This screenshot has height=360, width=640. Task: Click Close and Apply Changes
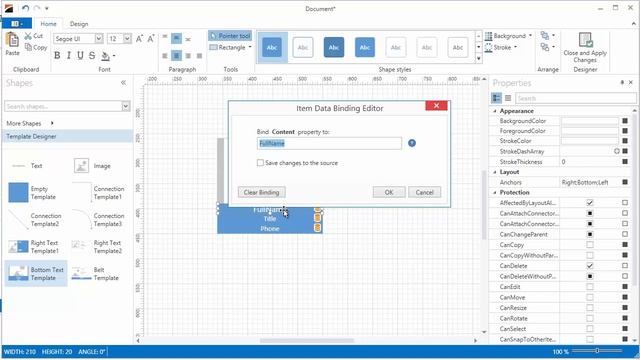point(585,48)
